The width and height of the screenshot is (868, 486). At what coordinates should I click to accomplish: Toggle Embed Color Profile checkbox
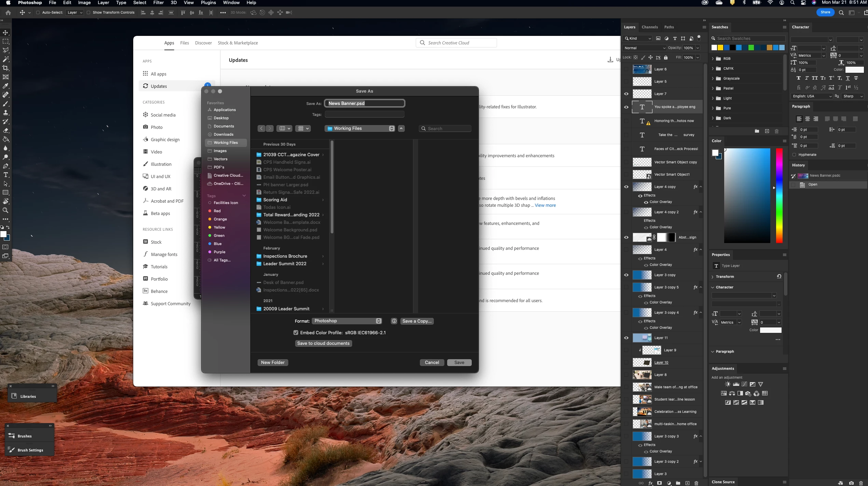(296, 333)
